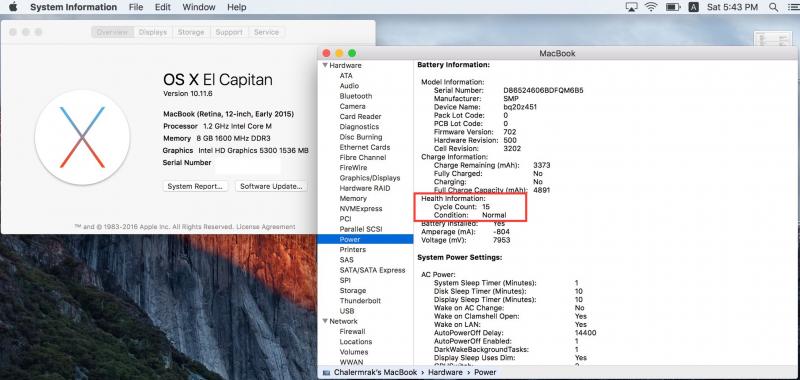Select ATA in the sidebar

click(x=346, y=75)
